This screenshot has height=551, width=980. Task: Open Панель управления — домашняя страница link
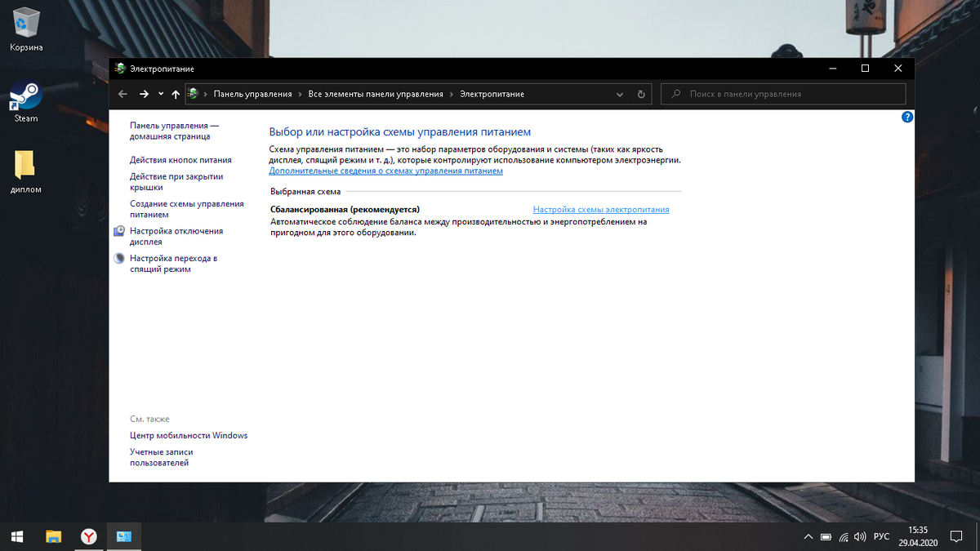[x=174, y=131]
